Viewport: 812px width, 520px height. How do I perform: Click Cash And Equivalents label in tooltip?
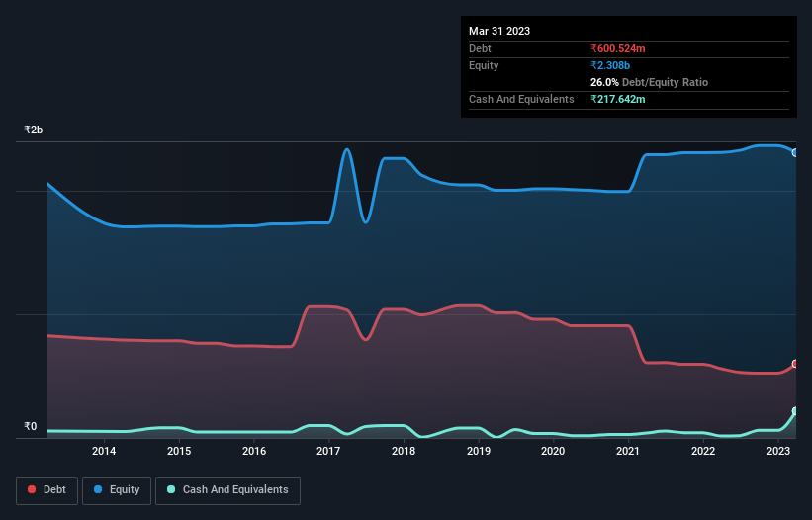point(521,99)
